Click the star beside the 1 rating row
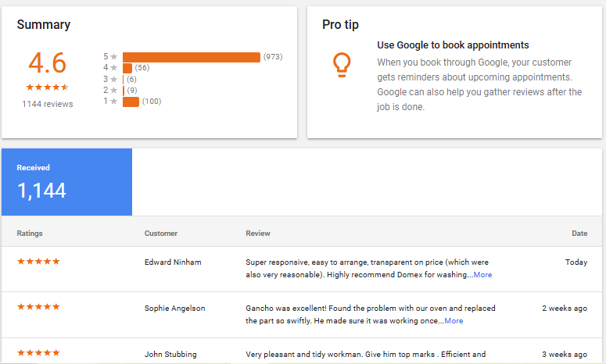 114,102
